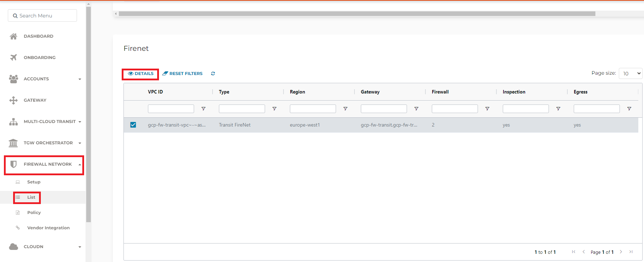This screenshot has height=262, width=644.
Task: Click the Search Menu field
Action: coord(42,16)
